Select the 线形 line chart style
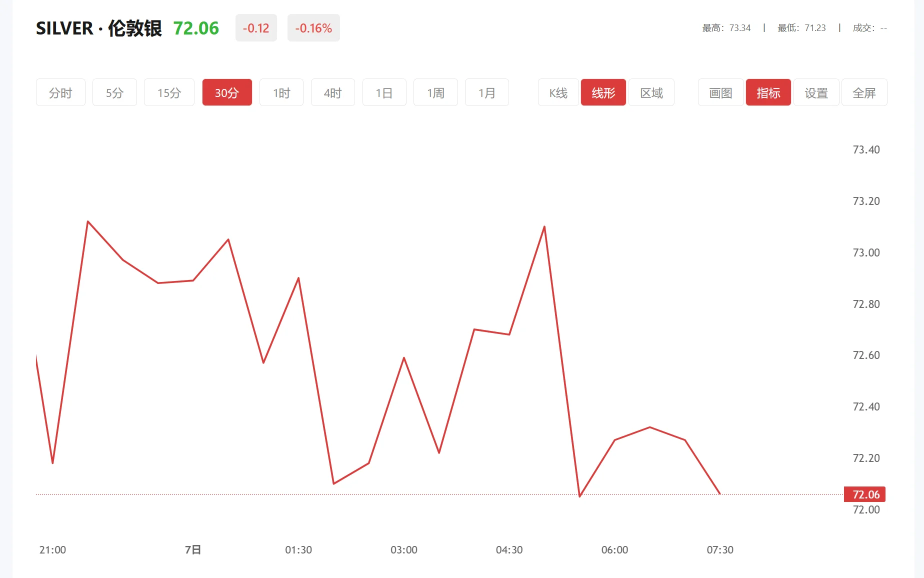This screenshot has height=578, width=924. [x=603, y=92]
